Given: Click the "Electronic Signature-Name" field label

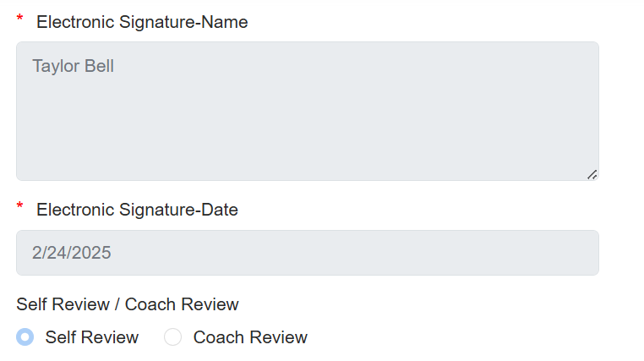Looking at the screenshot, I should (x=142, y=23).
